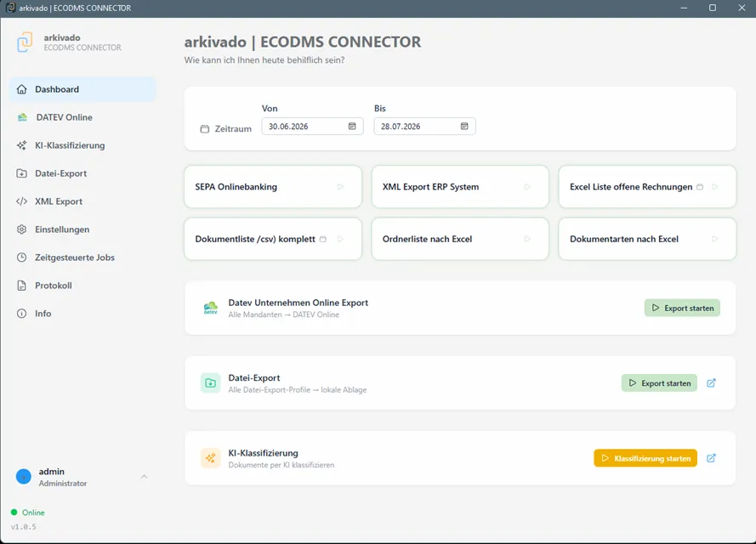Click 'Dokumente per KI klassifizieren' subtitle
This screenshot has height=544, width=756.
click(281, 465)
